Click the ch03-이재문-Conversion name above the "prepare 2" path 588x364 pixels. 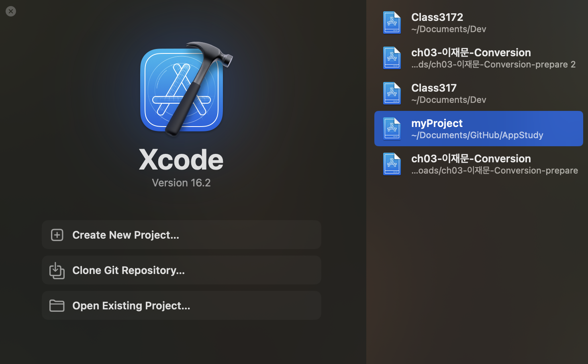(471, 53)
